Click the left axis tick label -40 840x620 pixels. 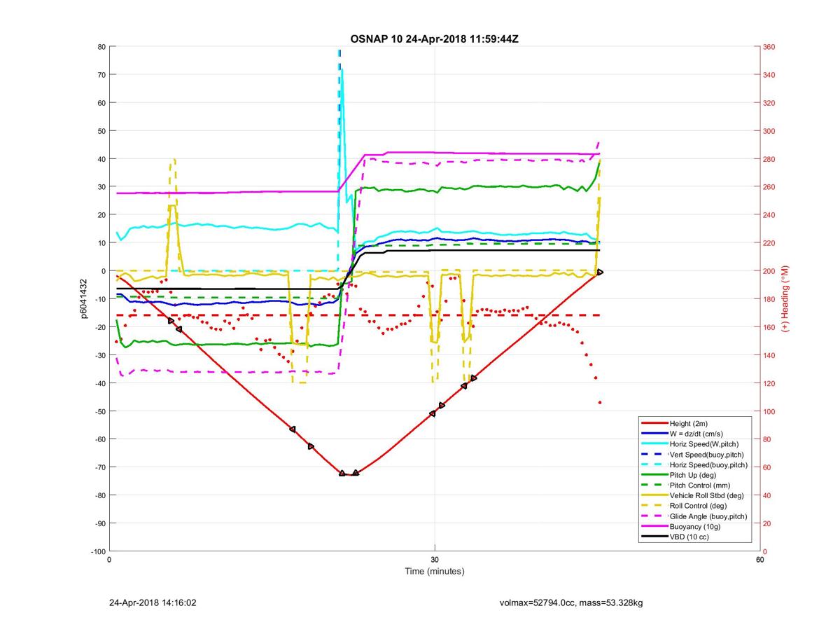point(100,383)
